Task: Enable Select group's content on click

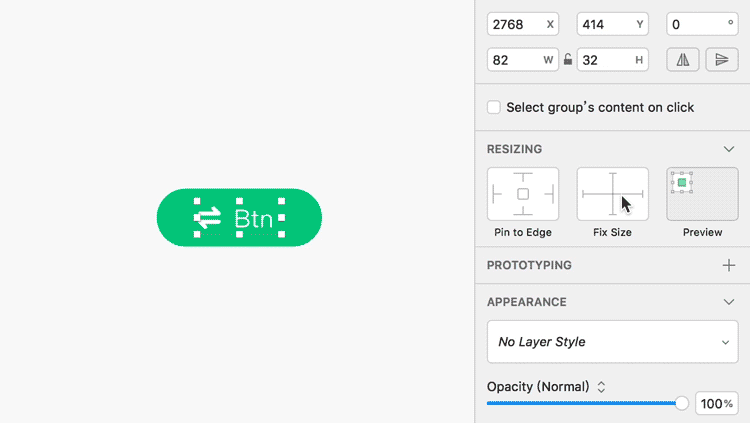Action: pyautogui.click(x=494, y=107)
